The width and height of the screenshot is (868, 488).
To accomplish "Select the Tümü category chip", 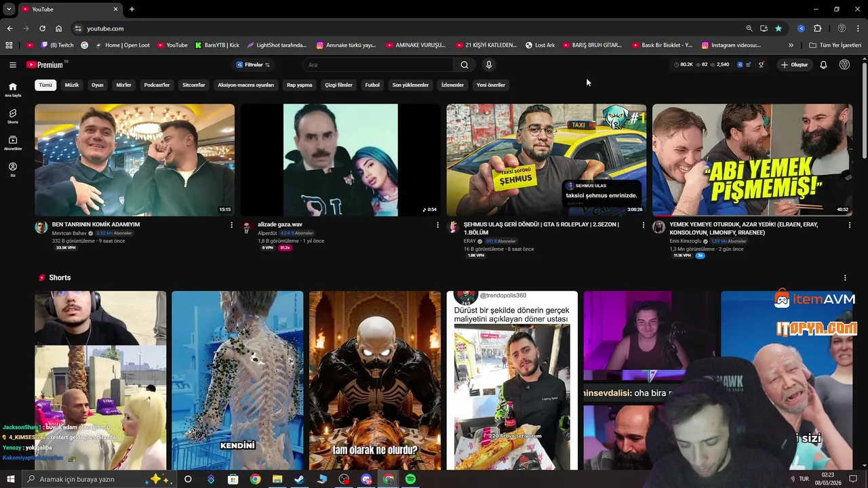I will 45,85.
